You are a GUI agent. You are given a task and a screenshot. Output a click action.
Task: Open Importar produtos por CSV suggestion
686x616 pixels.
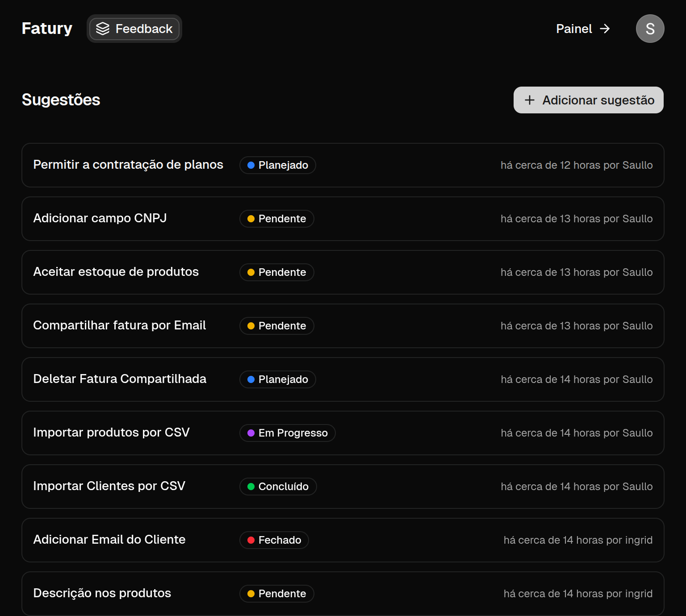[112, 433]
